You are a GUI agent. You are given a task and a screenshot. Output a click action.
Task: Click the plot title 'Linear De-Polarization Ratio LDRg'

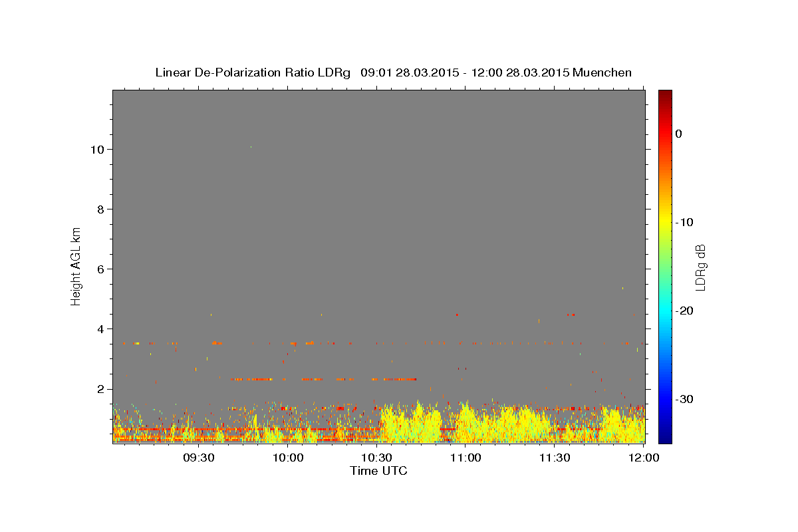[253, 72]
